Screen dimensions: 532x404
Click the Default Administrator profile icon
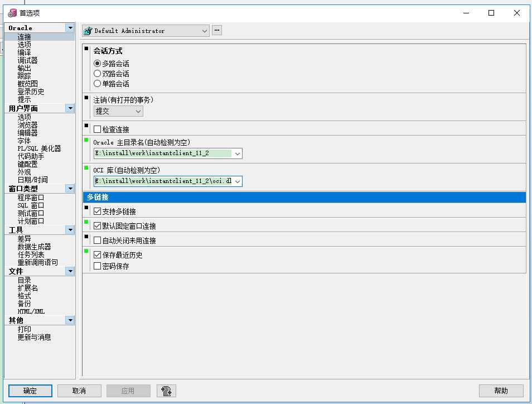pos(88,31)
